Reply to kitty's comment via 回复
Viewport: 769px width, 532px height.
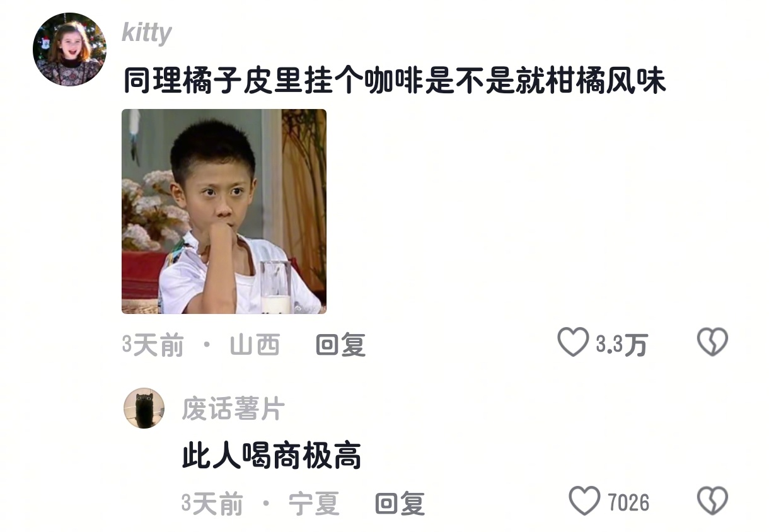pyautogui.click(x=340, y=345)
